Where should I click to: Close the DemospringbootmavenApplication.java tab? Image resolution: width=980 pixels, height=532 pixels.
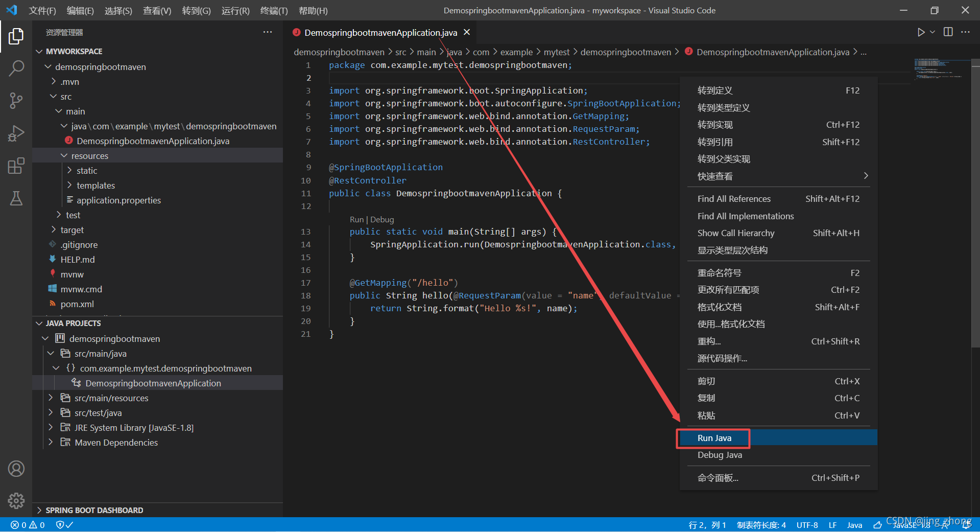tap(467, 32)
